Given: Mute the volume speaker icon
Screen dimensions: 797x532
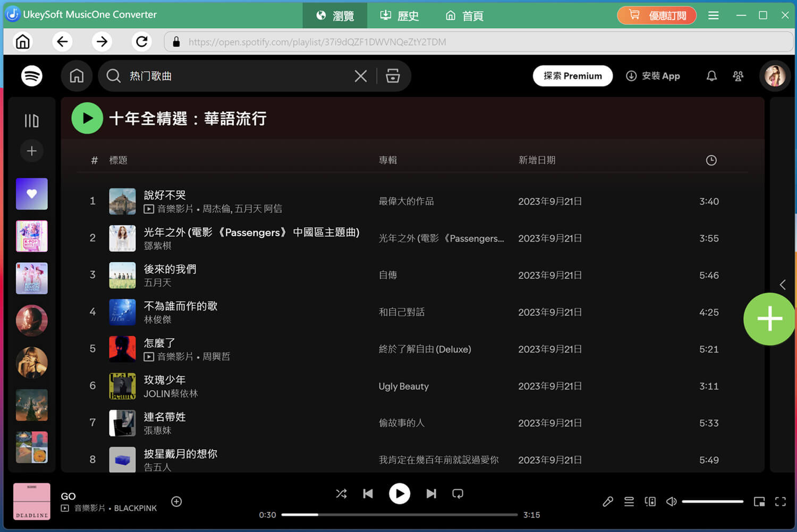Looking at the screenshot, I should click(671, 501).
